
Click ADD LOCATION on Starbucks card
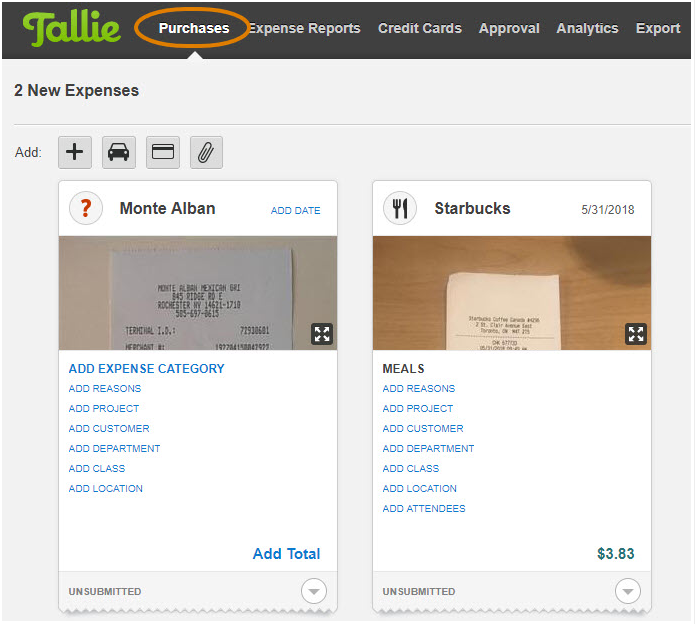419,488
